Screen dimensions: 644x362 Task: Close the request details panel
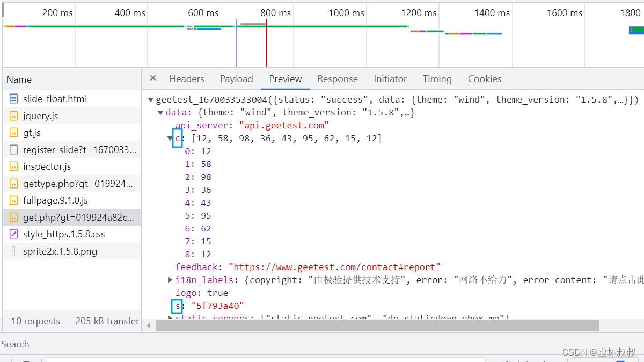(153, 78)
